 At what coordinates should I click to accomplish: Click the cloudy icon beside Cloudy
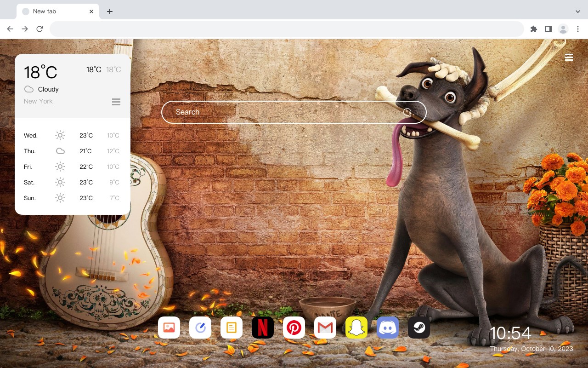(x=29, y=89)
